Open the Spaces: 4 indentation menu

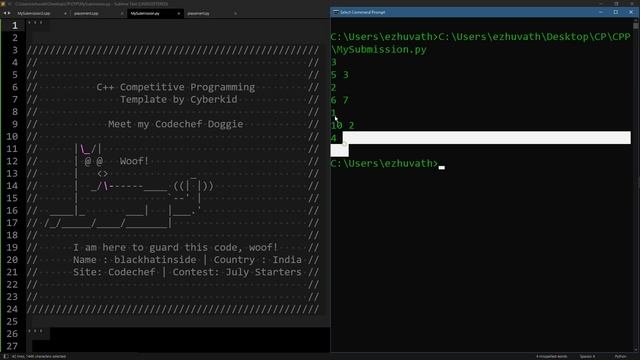[587, 356]
